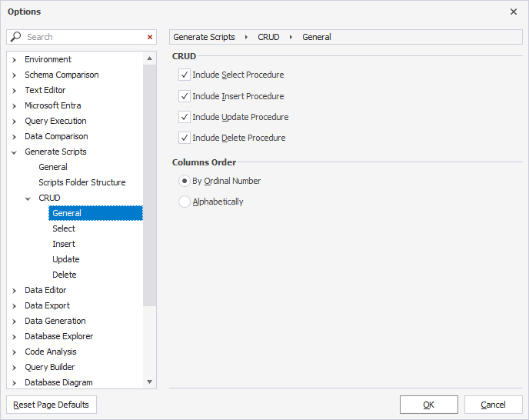
Task: Click Reset Page Defaults button
Action: pos(52,405)
